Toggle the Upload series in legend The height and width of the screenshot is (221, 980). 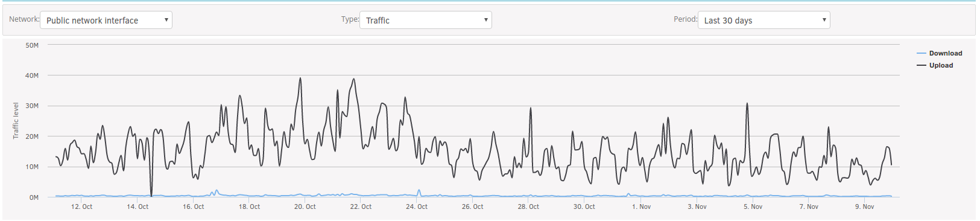click(941, 65)
